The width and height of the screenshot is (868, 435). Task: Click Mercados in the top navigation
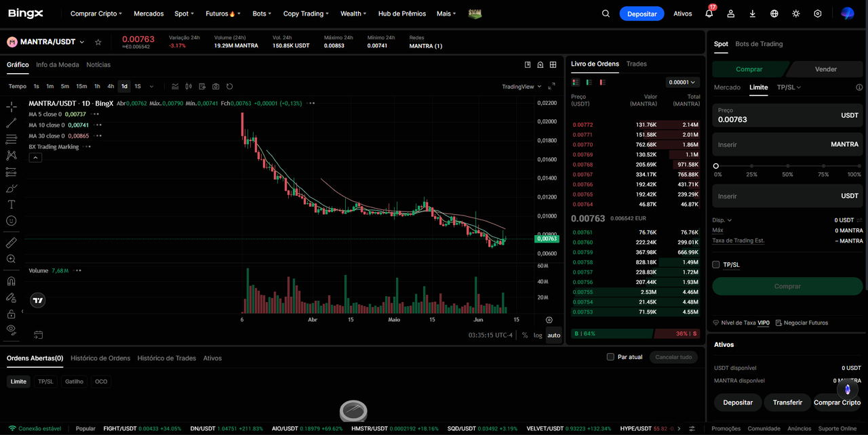(x=149, y=14)
